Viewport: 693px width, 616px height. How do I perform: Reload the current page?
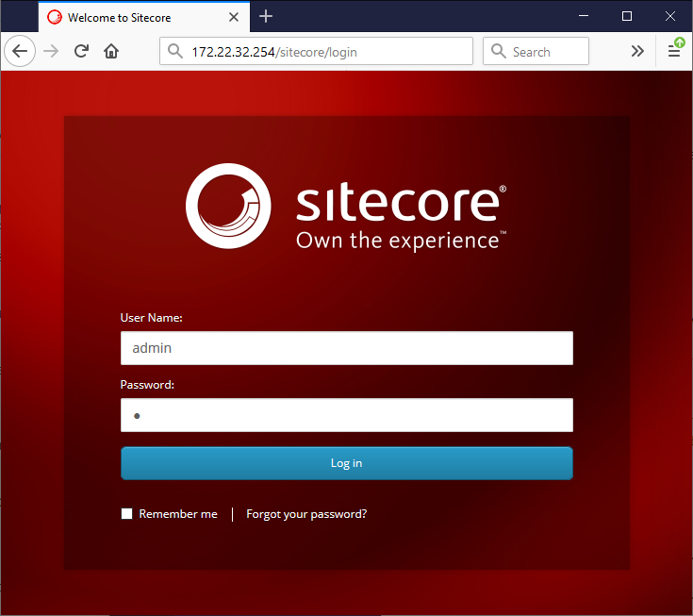[82, 52]
